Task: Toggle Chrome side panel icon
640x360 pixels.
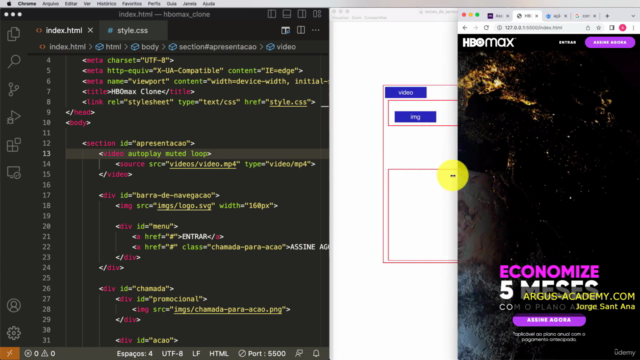Action: tap(611, 28)
